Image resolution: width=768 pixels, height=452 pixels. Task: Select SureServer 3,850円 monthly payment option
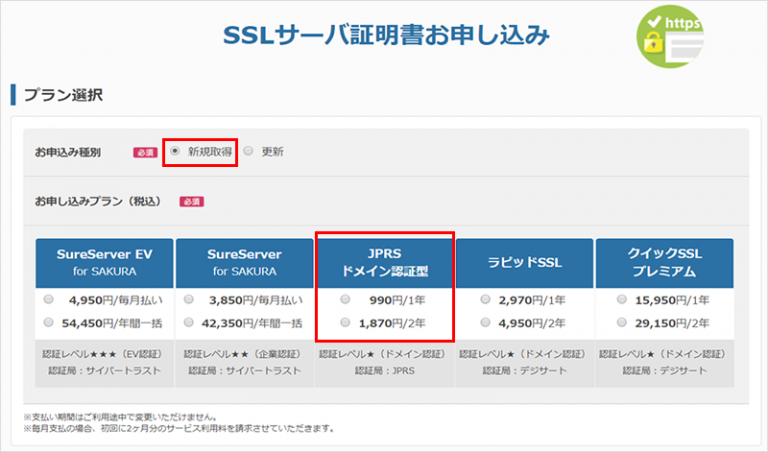(189, 299)
